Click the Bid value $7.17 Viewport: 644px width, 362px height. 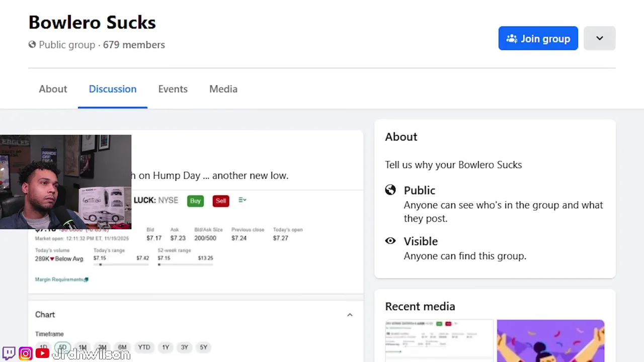pyautogui.click(x=154, y=238)
